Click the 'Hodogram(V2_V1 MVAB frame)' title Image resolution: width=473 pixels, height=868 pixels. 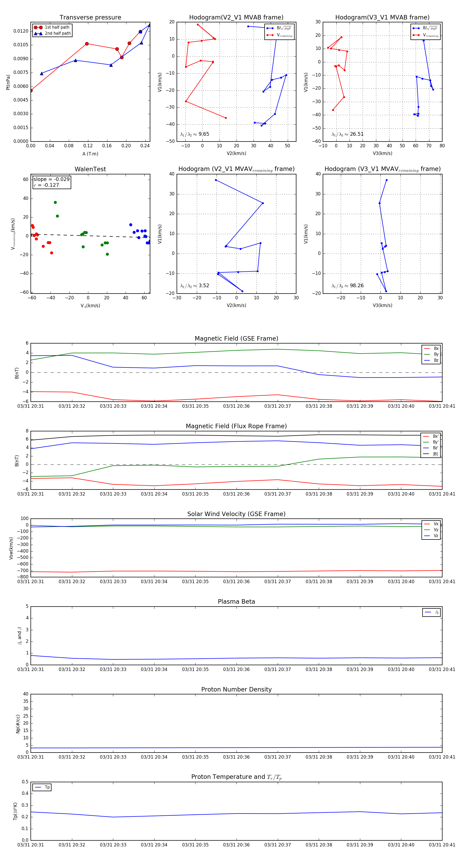(236, 18)
